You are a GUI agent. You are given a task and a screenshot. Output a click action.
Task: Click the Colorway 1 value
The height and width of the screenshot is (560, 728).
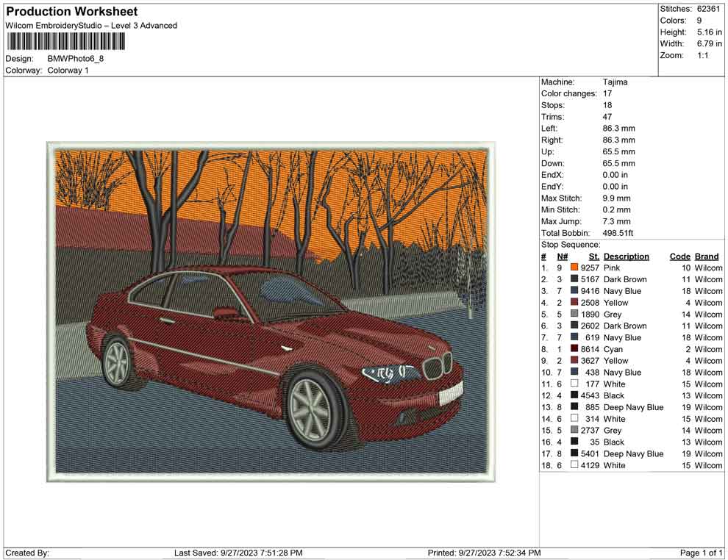click(68, 70)
